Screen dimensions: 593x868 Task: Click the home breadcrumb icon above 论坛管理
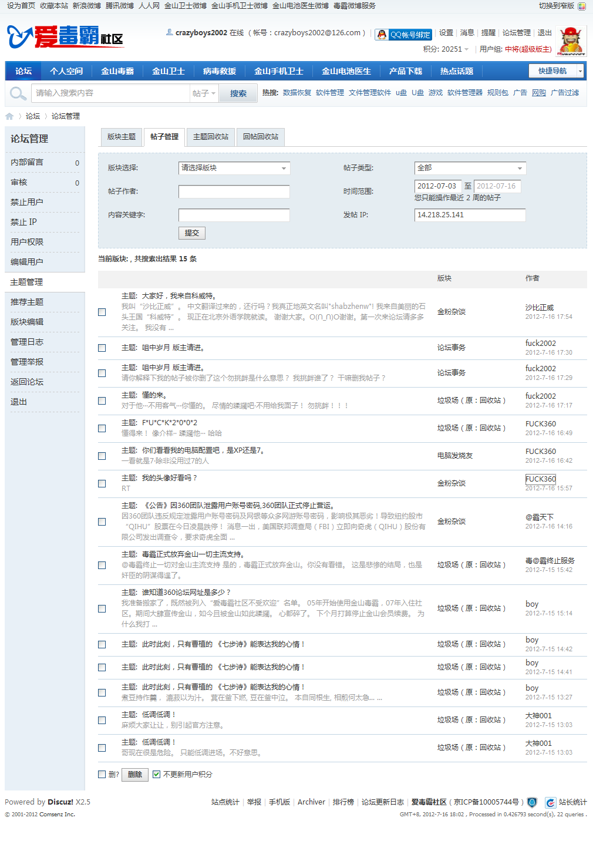click(9, 116)
